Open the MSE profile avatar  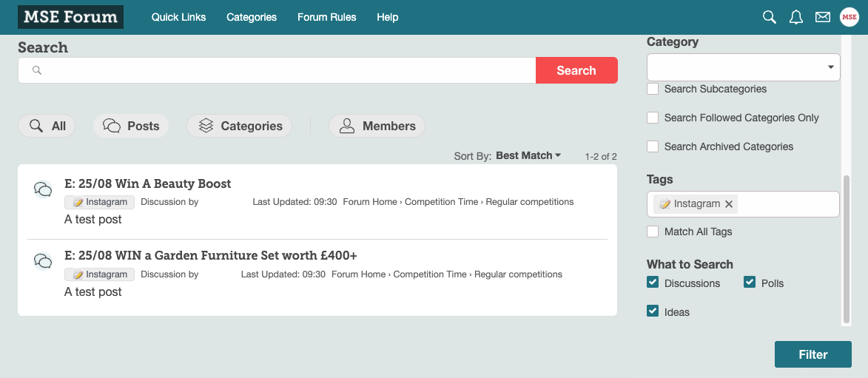coord(850,17)
